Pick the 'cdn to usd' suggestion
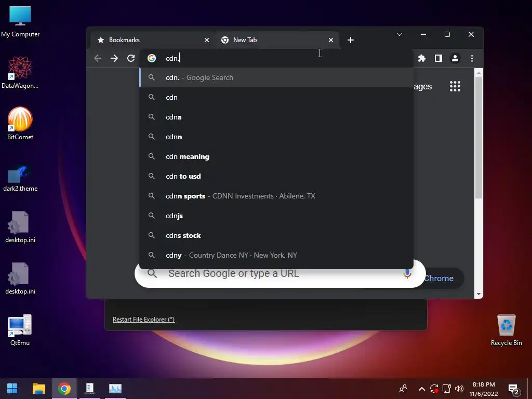Image resolution: width=532 pixels, height=399 pixels. 276,176
